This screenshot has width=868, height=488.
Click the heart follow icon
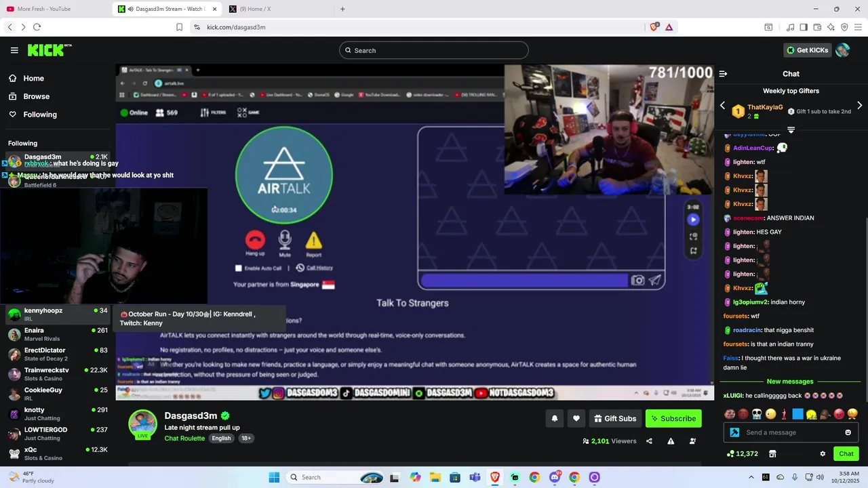coord(576,418)
